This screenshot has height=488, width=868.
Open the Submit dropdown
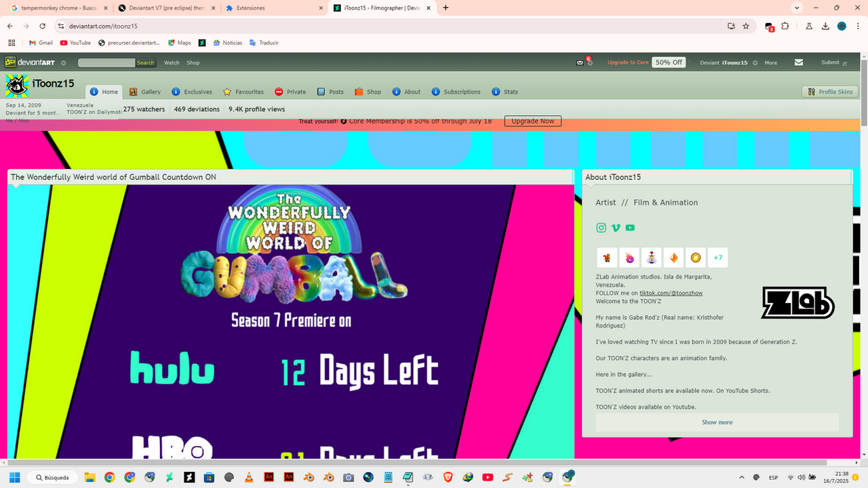pyautogui.click(x=833, y=62)
